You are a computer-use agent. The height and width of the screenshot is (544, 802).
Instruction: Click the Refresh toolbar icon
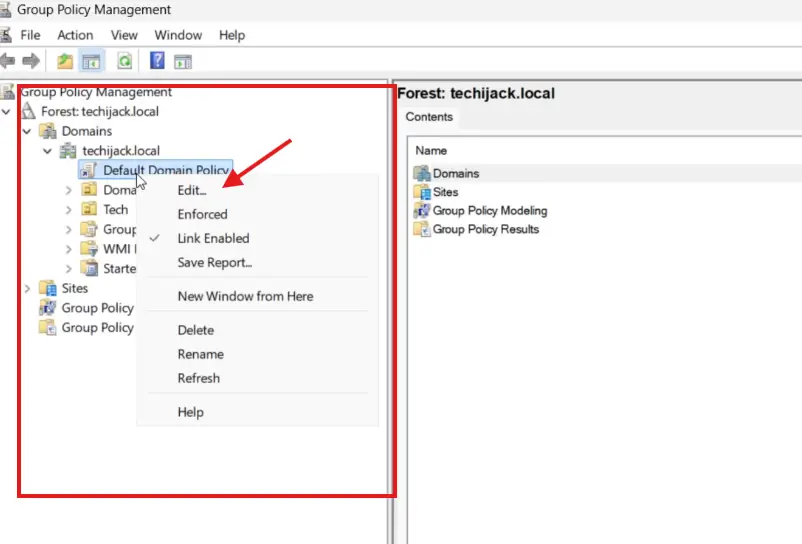[124, 62]
